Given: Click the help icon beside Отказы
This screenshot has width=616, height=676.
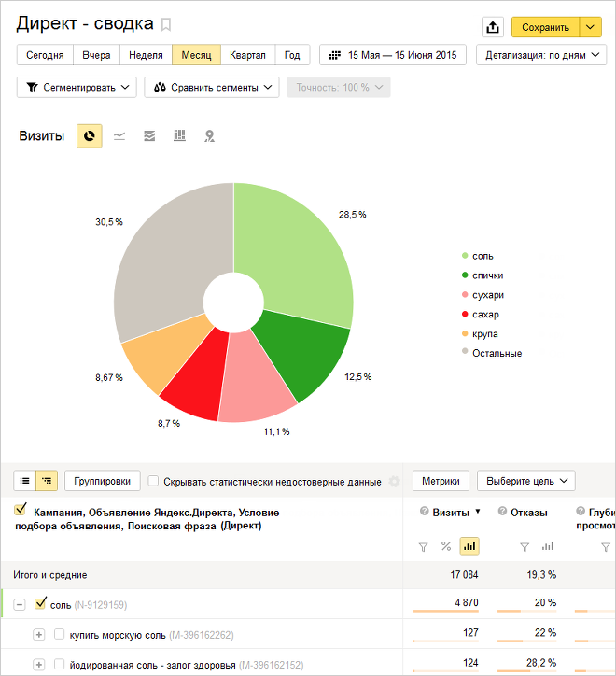Looking at the screenshot, I should click(502, 512).
